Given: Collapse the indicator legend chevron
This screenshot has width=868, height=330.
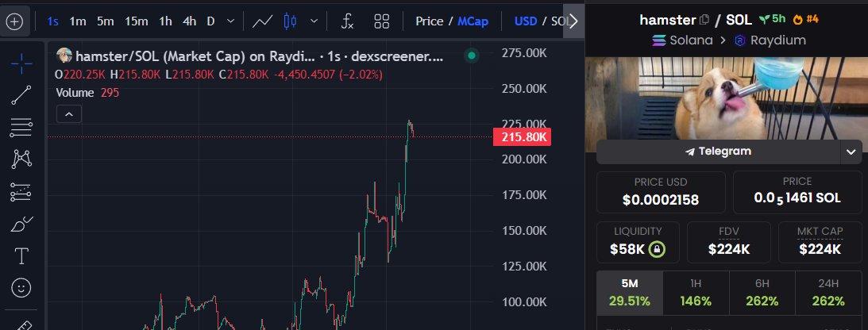Looking at the screenshot, I should [x=68, y=114].
